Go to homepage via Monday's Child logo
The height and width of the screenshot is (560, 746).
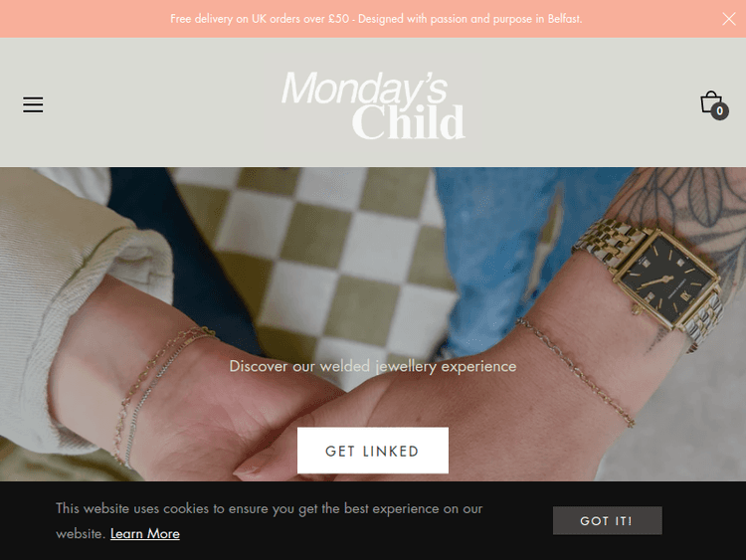(x=373, y=104)
